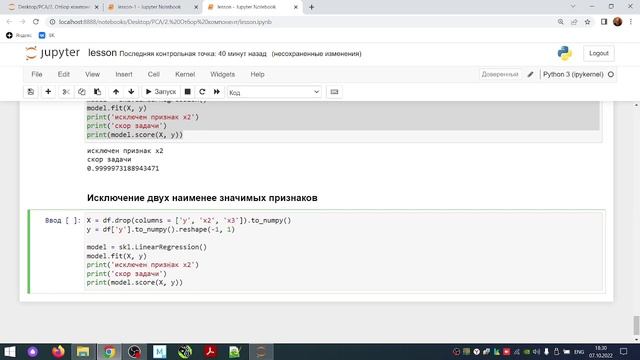
Task: Click the Python 3 (ipykernel) kernel name
Action: (573, 74)
